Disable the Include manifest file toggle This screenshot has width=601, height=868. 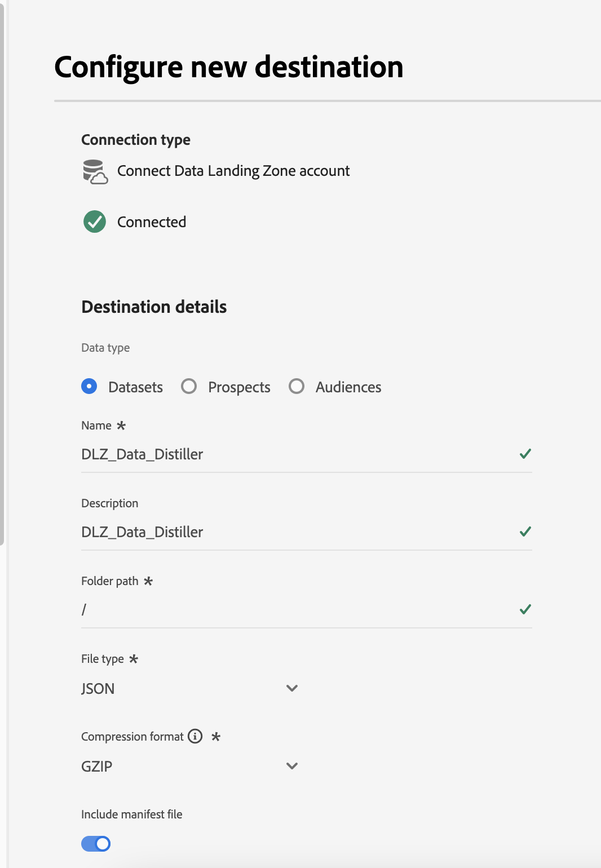click(96, 844)
